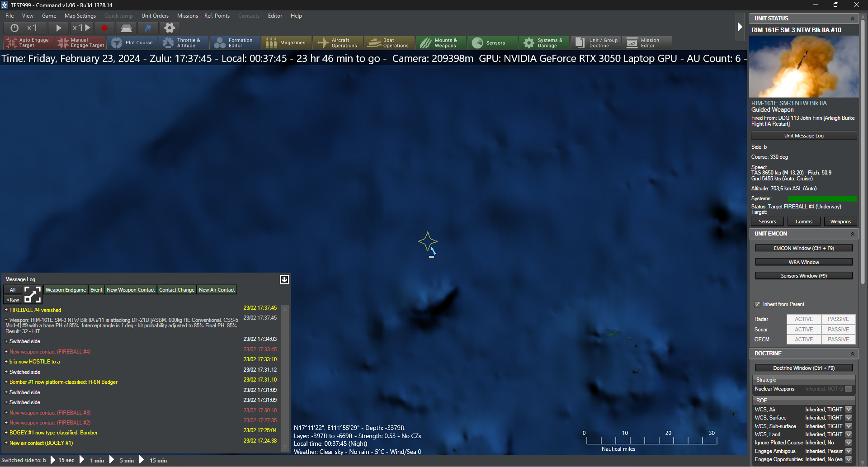Open the Formation Editor tool
Image resolution: width=868 pixels, height=467 pixels.
click(x=235, y=43)
